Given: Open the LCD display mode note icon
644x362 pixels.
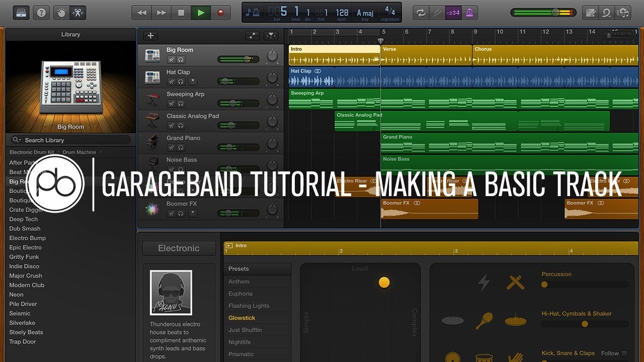Looking at the screenshot, I should click(x=253, y=12).
